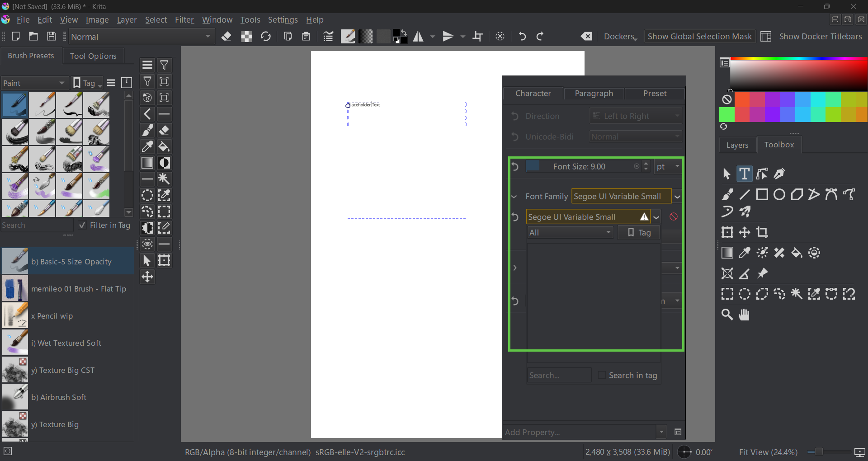
Task: Click the Save document icon
Action: tap(52, 37)
